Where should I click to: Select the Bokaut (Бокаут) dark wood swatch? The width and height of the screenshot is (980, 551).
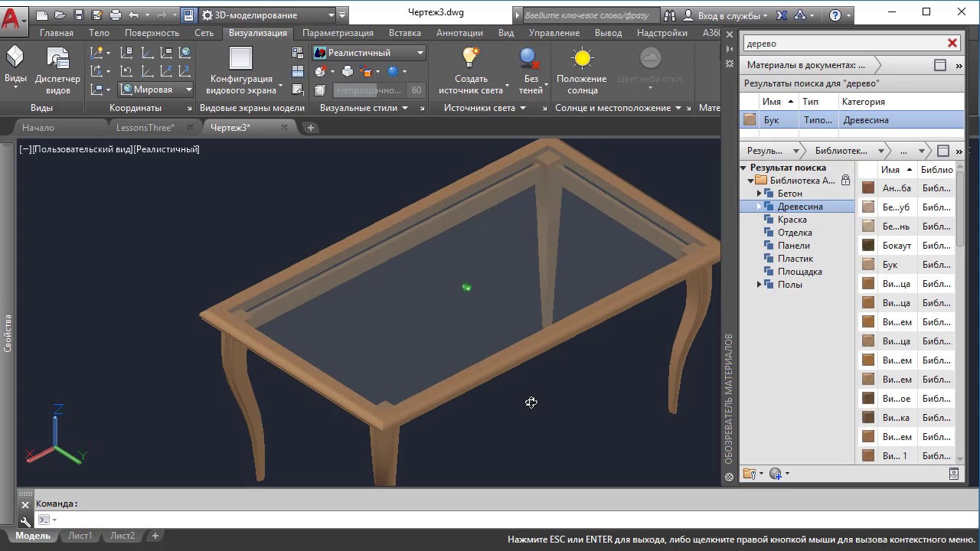[x=868, y=246]
